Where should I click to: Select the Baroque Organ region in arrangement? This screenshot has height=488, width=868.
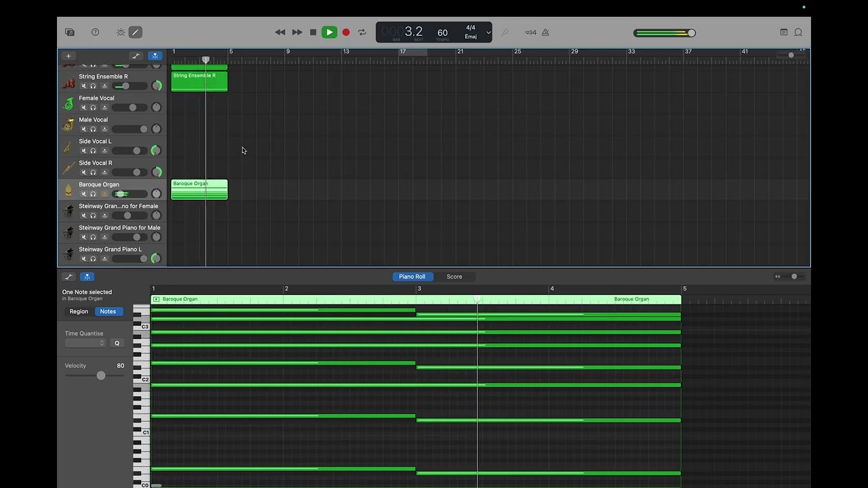click(199, 190)
